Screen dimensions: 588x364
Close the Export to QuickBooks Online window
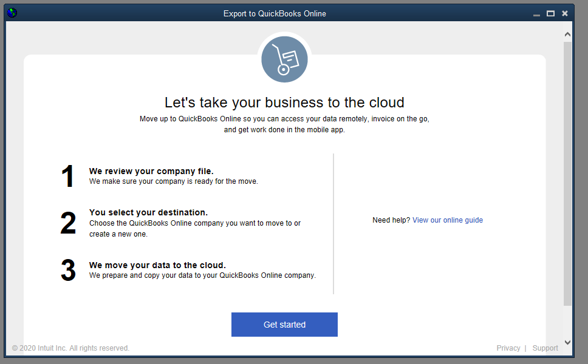[565, 13]
